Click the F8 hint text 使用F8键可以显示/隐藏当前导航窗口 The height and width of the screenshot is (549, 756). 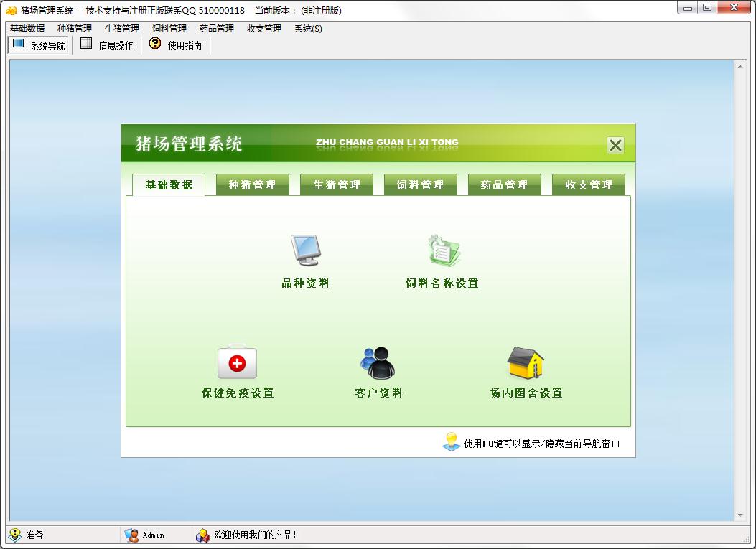[x=542, y=444]
